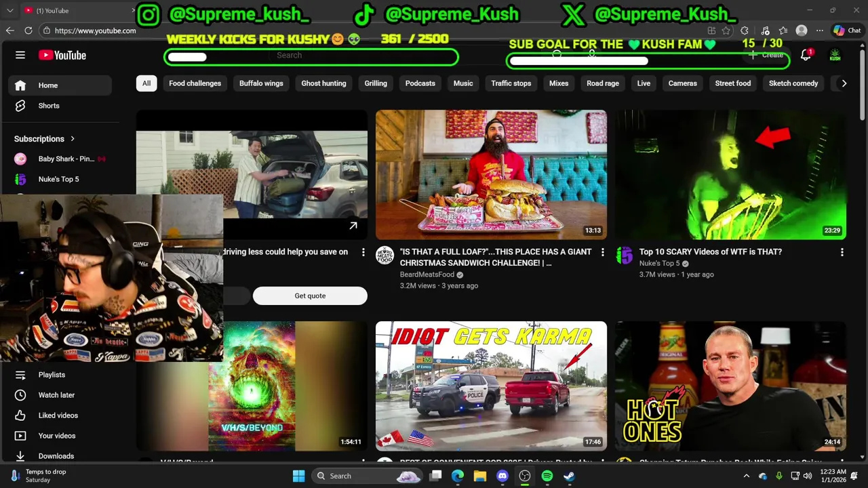868x488 pixels.
Task: Click the Create button
Action: 767,56
